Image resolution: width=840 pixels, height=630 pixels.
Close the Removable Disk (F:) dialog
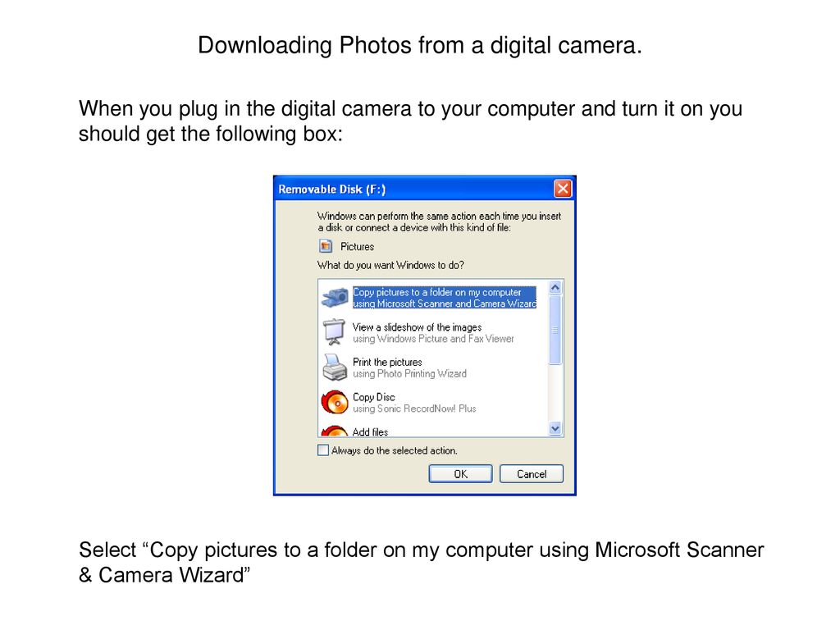(x=563, y=189)
